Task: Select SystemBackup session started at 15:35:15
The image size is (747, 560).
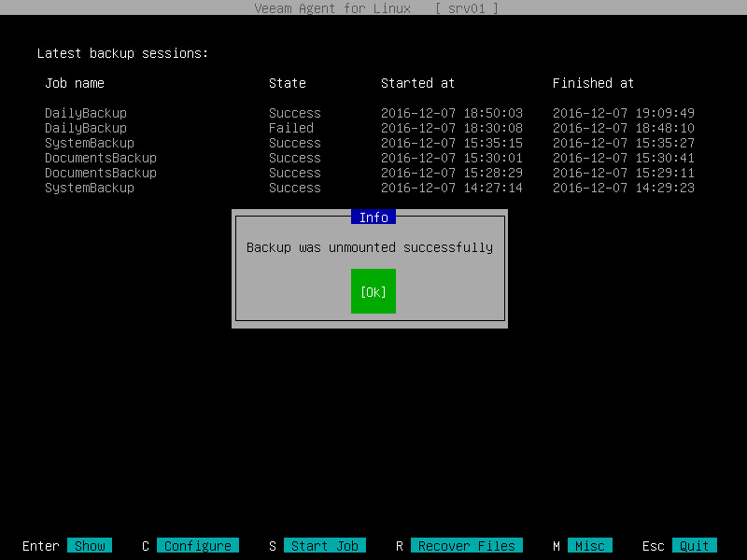Action: pyautogui.click(x=370, y=143)
